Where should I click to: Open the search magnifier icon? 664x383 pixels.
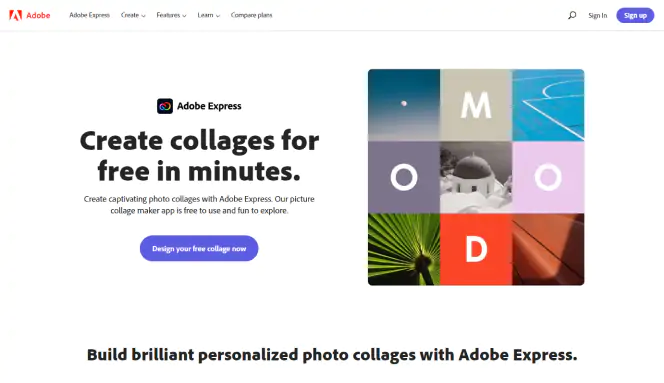point(572,15)
